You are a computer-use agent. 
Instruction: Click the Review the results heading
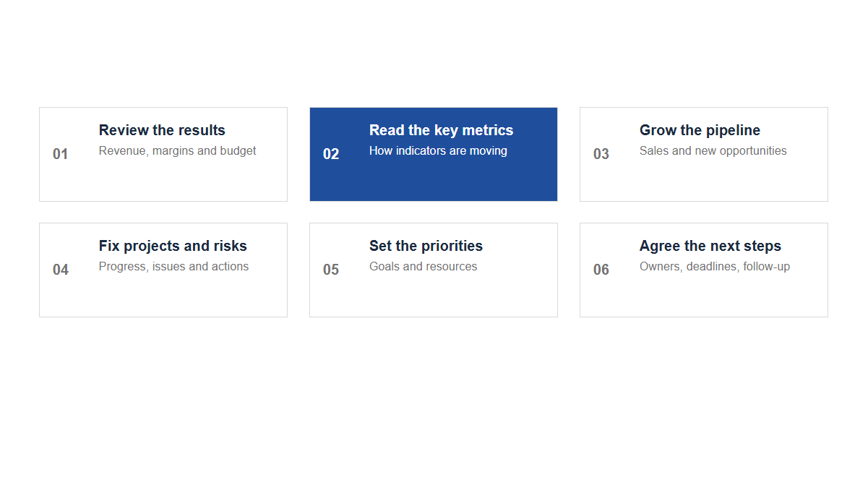[x=162, y=130]
